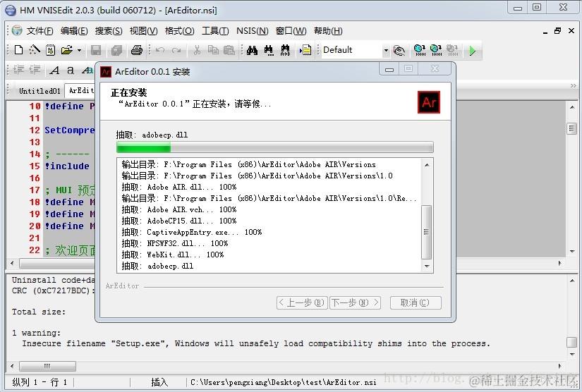Create a new script with New icon
The width and height of the screenshot is (582, 392).
pos(18,49)
